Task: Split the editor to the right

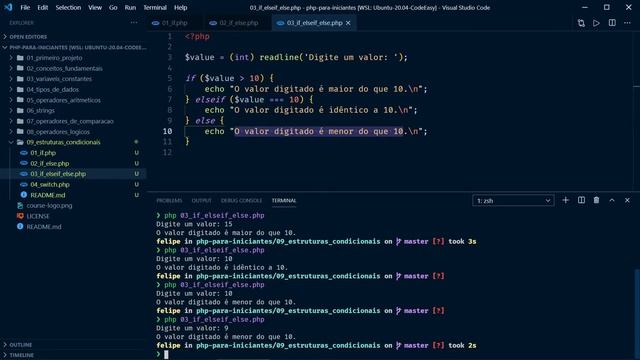Action: [612, 23]
